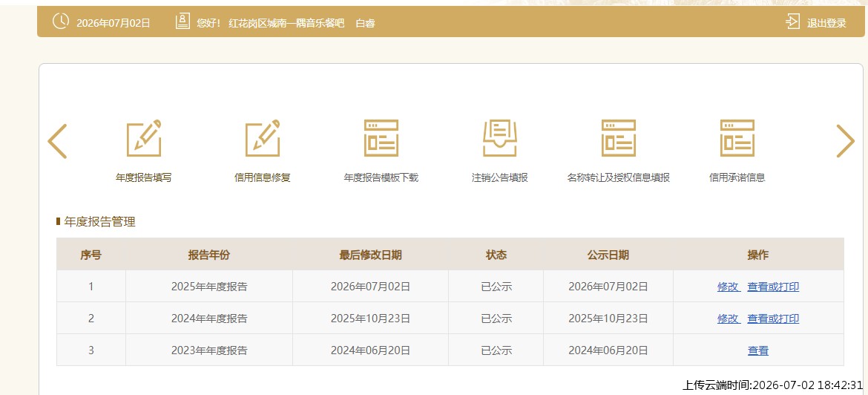Open the 信用承诺信息 icon

(x=737, y=138)
